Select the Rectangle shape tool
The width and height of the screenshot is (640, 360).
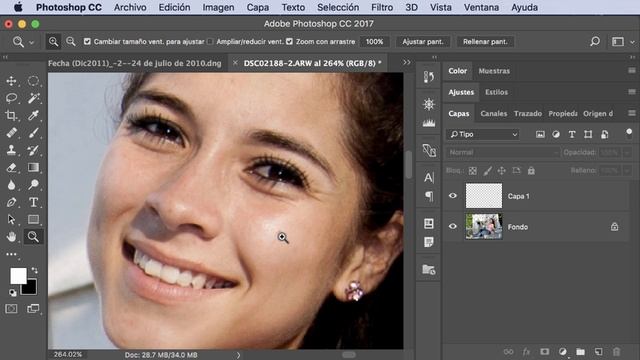tap(33, 220)
